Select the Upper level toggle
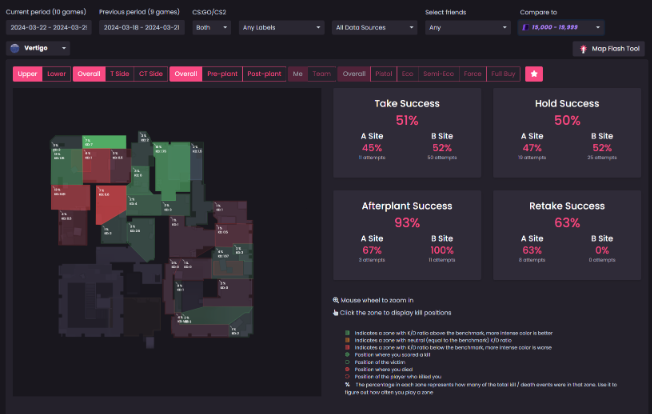652x414 pixels. coord(27,74)
